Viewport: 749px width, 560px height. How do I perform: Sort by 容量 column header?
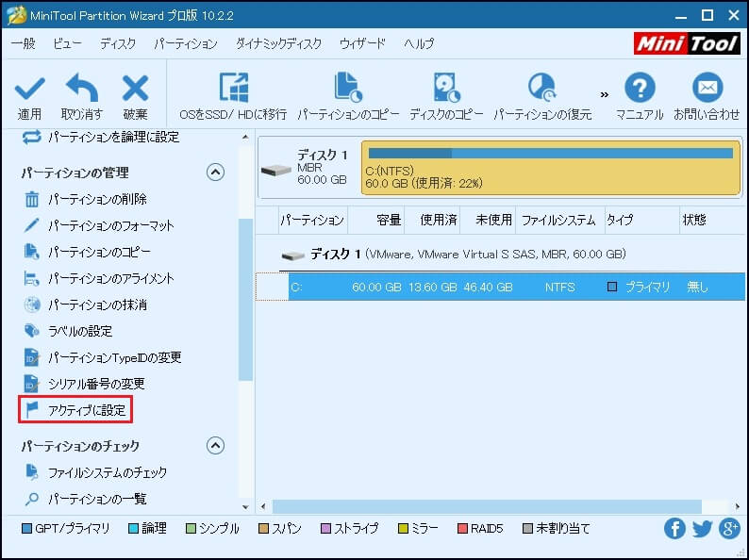click(x=376, y=220)
